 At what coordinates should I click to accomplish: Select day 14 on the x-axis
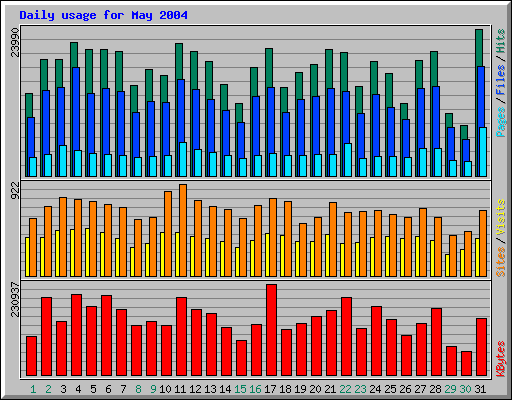point(225,389)
